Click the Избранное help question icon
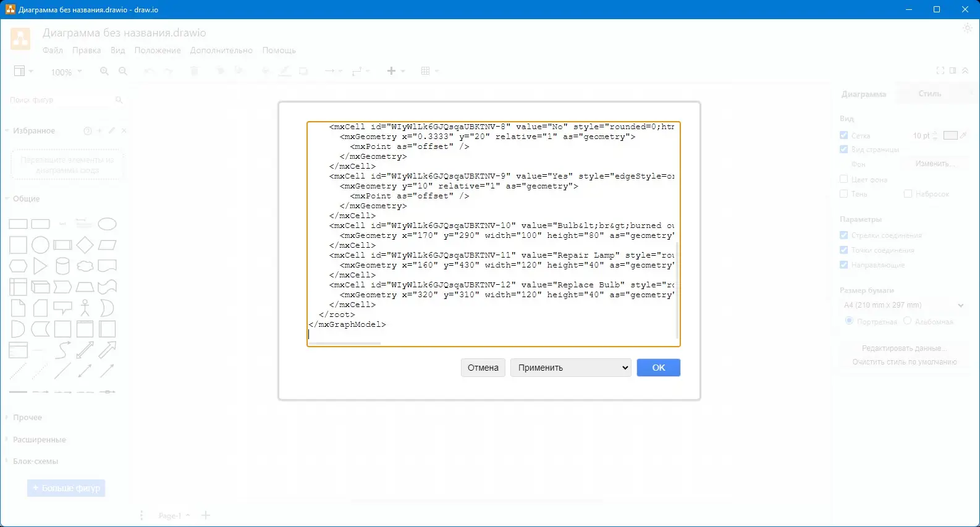Image resolution: width=980 pixels, height=527 pixels. [x=88, y=131]
